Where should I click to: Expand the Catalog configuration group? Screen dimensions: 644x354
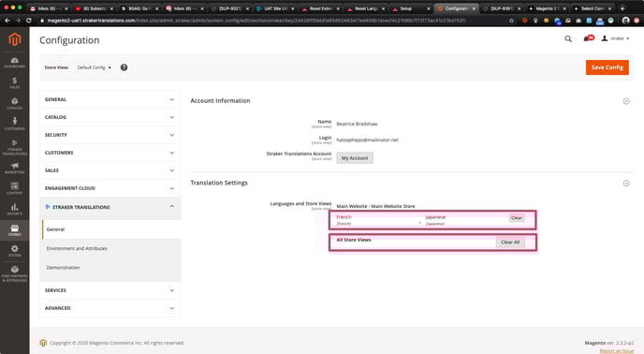coord(110,117)
